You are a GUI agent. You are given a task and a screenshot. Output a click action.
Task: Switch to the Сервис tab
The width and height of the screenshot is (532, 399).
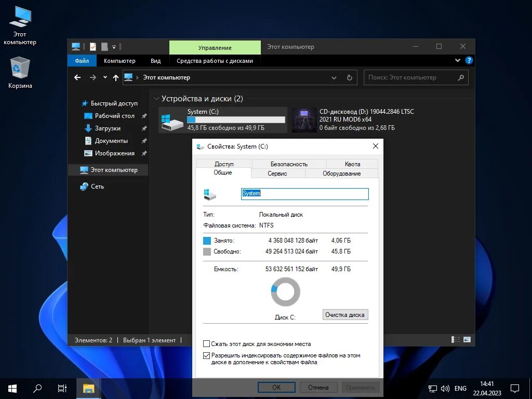(x=277, y=174)
